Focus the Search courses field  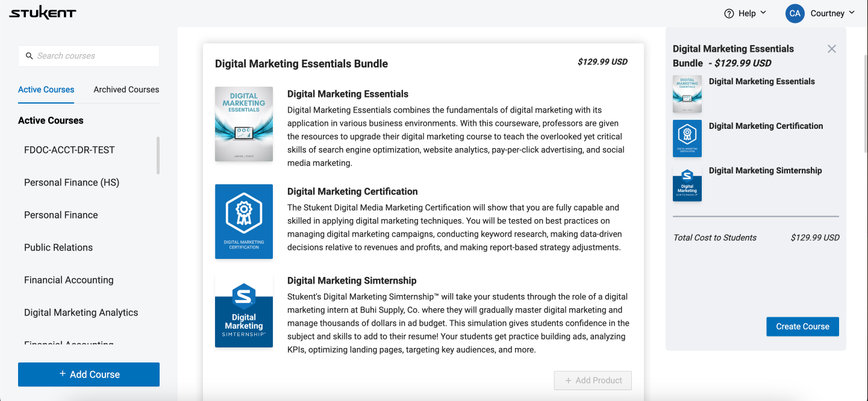(x=89, y=56)
